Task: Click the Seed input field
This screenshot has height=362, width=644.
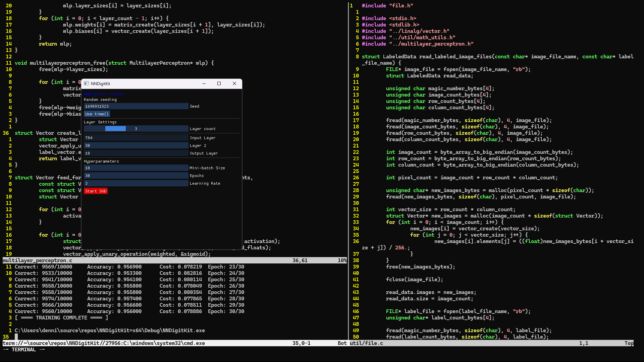Action: click(x=136, y=106)
